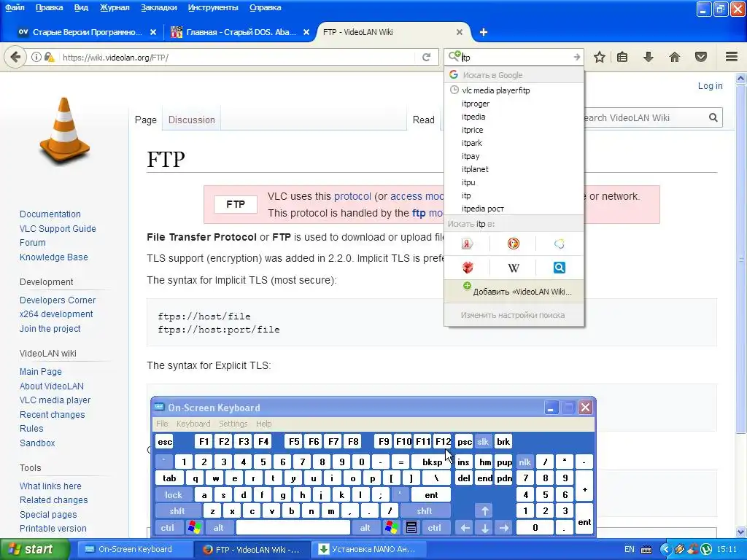Search with the Wikipedia W icon
747x560 pixels.
(513, 268)
